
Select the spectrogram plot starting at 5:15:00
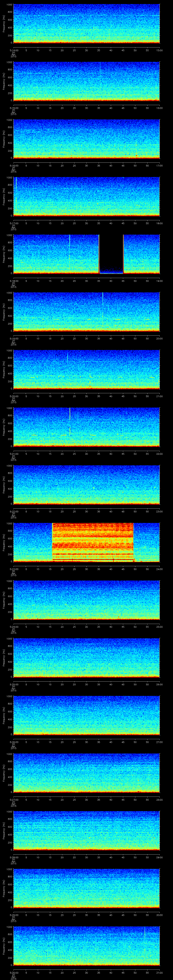click(86, 81)
